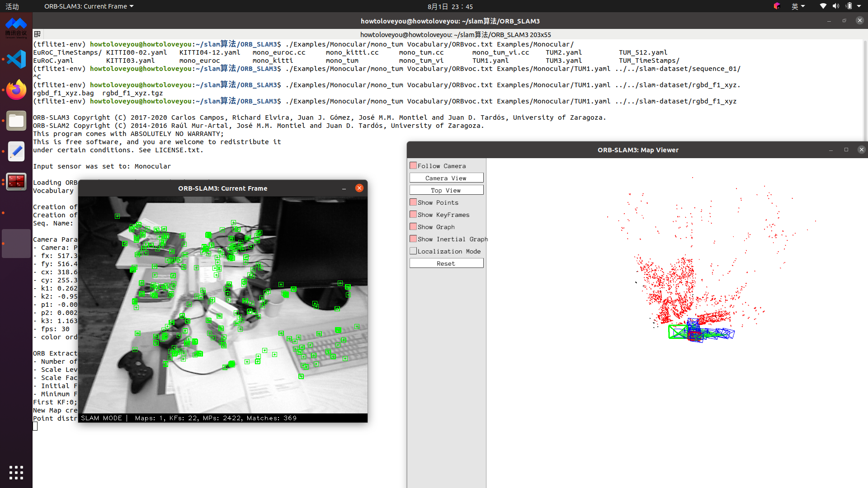This screenshot has width=868, height=488.
Task: Show Applications grid in the dock
Action: (16, 473)
